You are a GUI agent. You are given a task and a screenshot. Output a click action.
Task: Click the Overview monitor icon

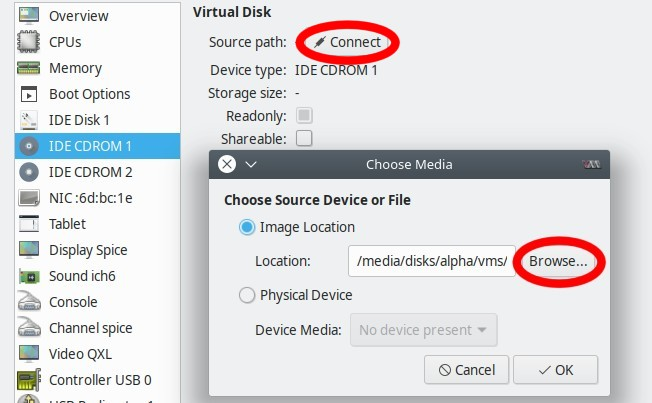[28, 16]
